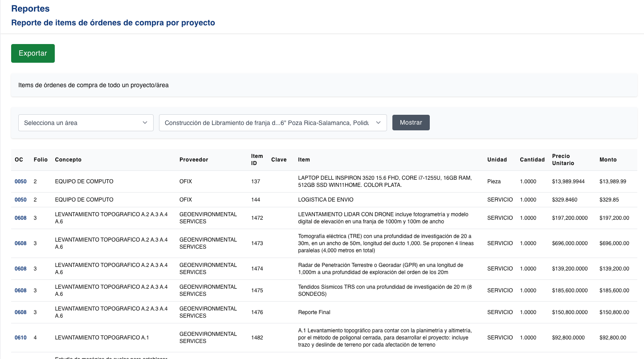644x359 pixels.
Task: Open the "Selecciona un área" dropdown
Action: click(86, 122)
